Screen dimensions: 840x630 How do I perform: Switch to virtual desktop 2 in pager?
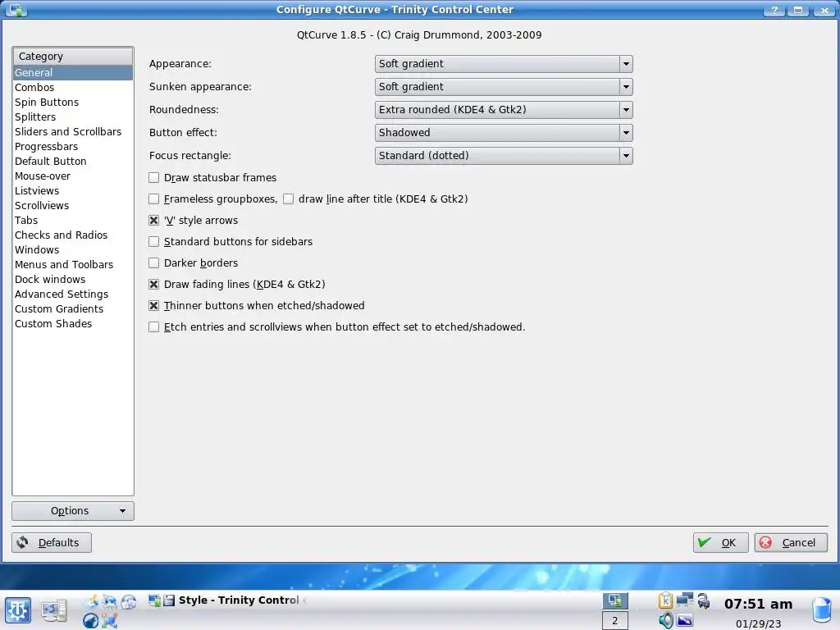click(615, 620)
